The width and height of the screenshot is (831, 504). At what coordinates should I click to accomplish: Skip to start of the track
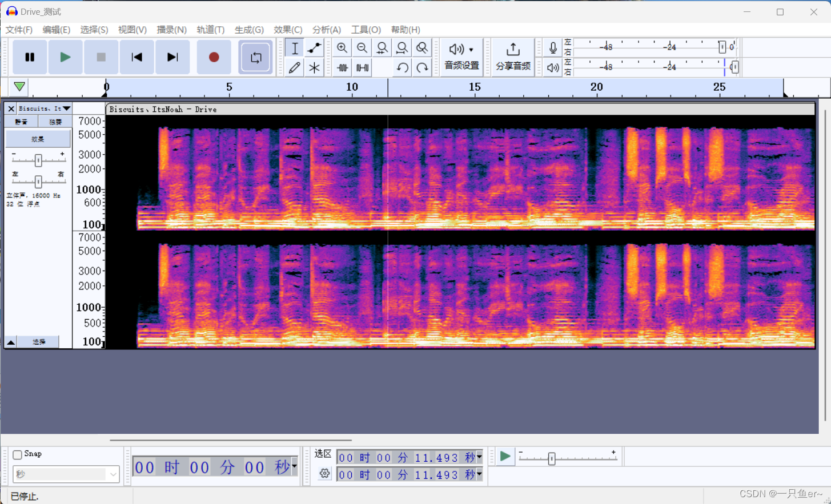(x=137, y=57)
